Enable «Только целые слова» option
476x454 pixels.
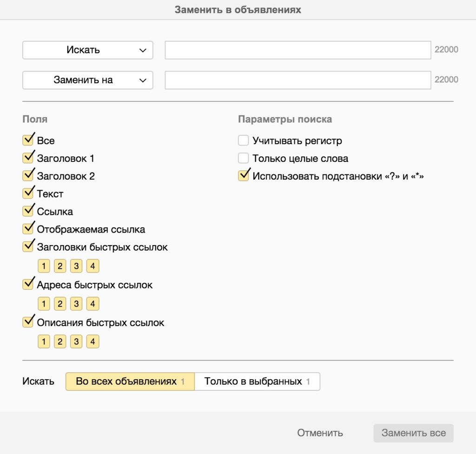(x=244, y=158)
